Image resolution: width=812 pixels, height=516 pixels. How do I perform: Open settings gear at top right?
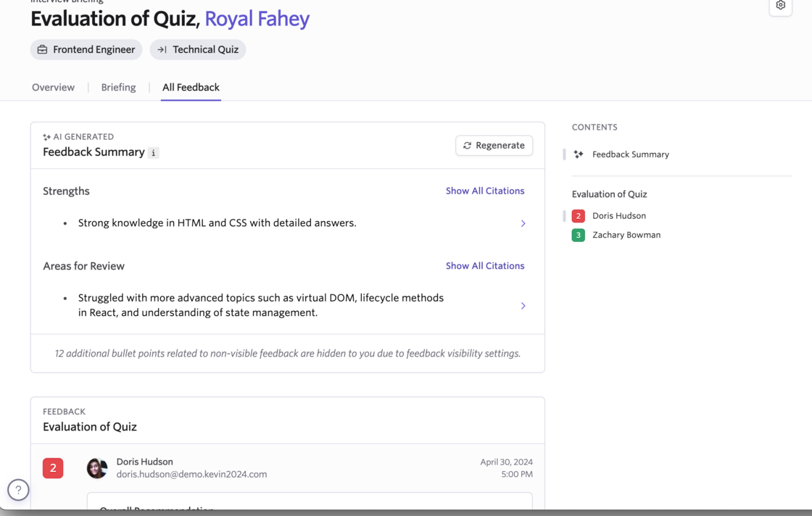(780, 6)
